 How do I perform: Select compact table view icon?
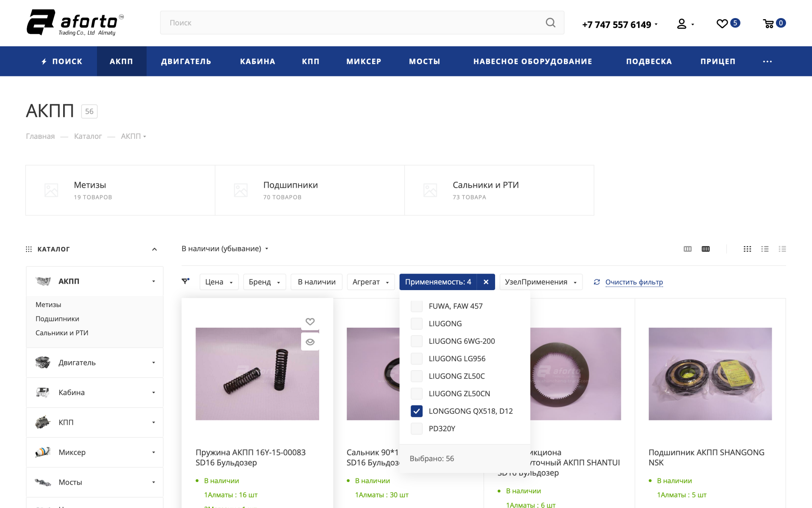[x=782, y=249]
